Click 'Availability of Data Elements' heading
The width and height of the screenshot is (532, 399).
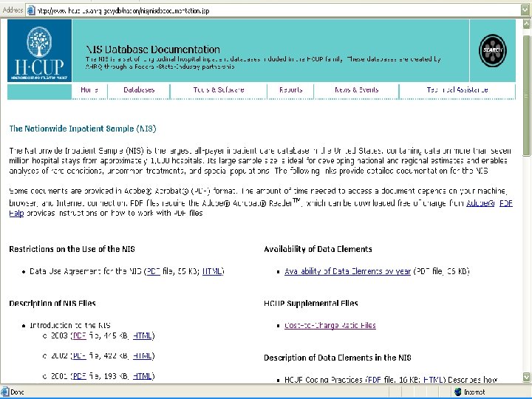(x=318, y=249)
